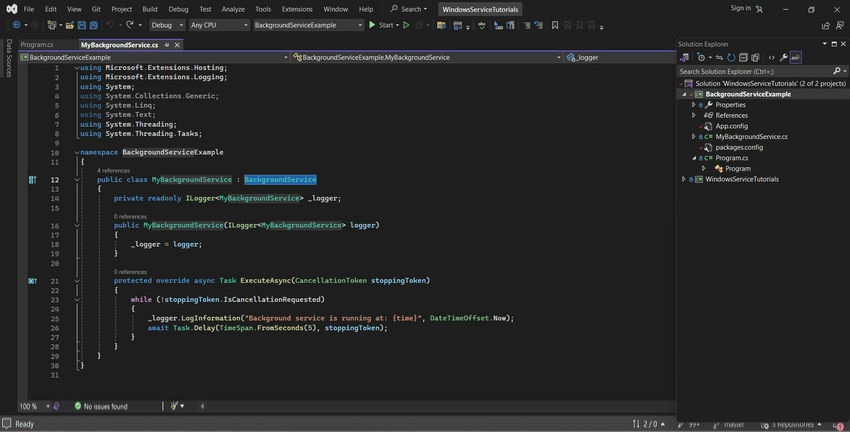850x432 pixels.
Task: Expand the WindowsServiceTutorials project node
Action: click(x=684, y=179)
